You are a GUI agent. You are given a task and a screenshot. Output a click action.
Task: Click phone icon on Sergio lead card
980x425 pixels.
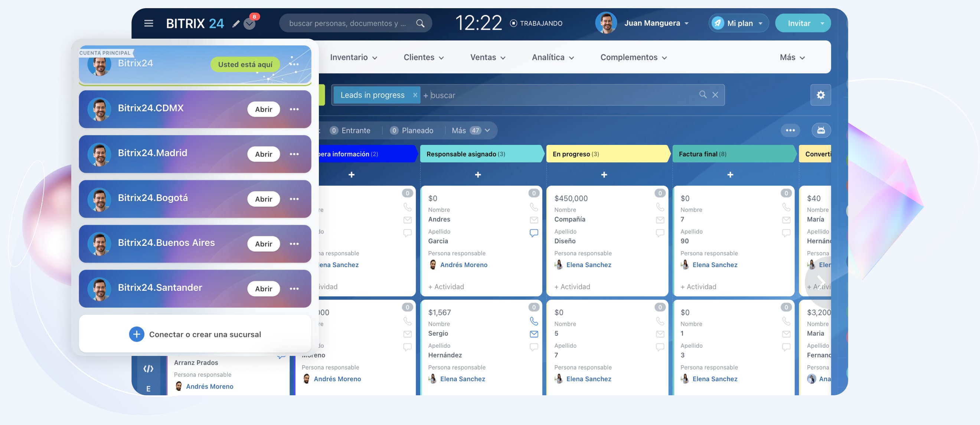click(534, 321)
